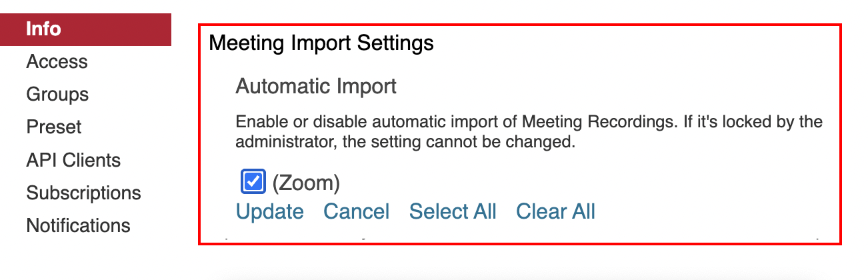
Task: Select Preset in the sidebar
Action: coord(54,127)
